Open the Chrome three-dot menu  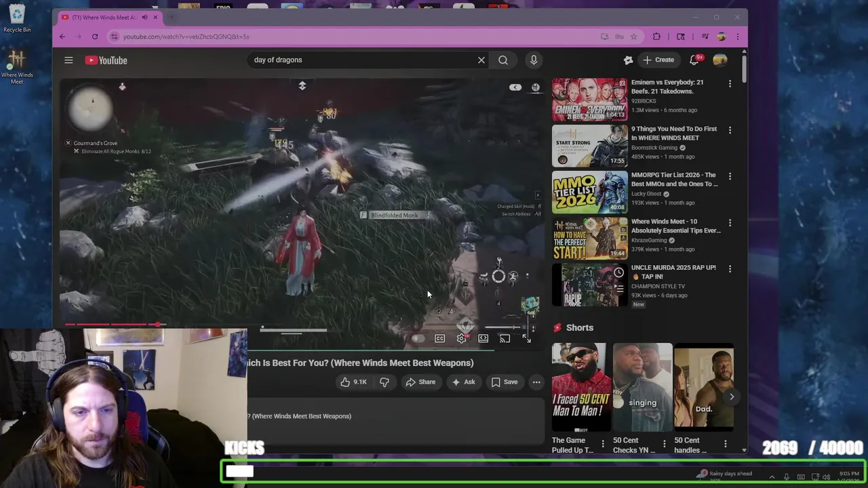pos(738,37)
